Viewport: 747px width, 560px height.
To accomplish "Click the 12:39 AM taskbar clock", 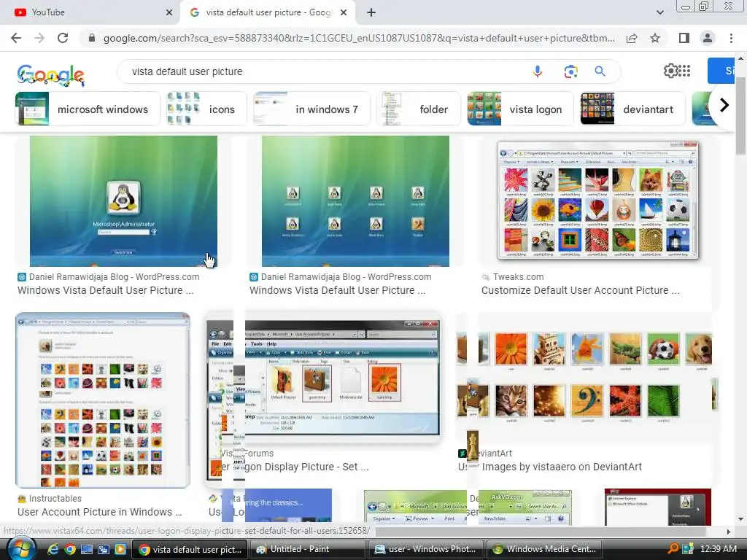I will pyautogui.click(x=719, y=549).
